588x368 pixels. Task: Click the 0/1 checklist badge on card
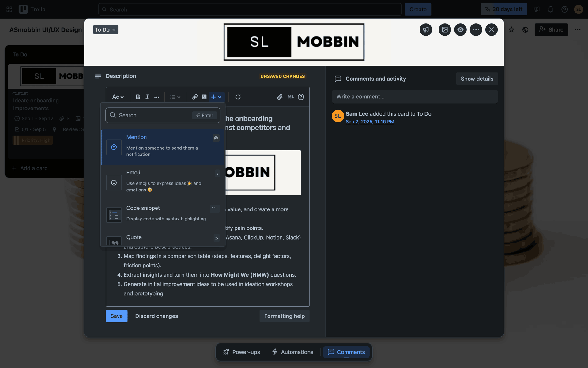(30, 129)
